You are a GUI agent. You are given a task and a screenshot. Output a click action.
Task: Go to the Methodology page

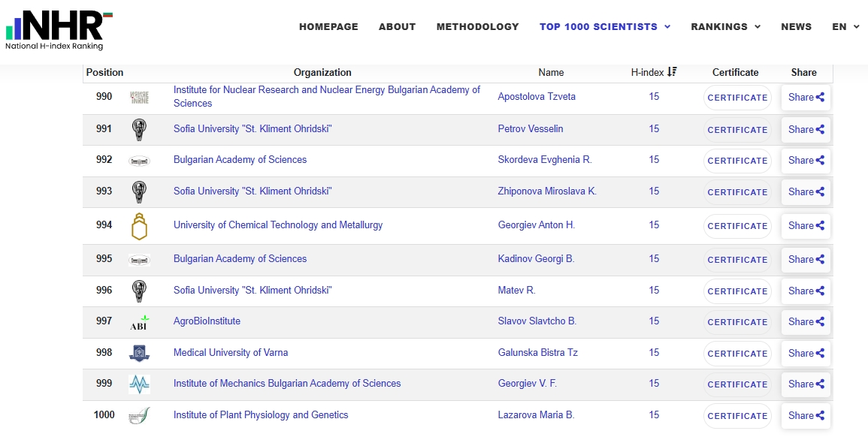[478, 26]
